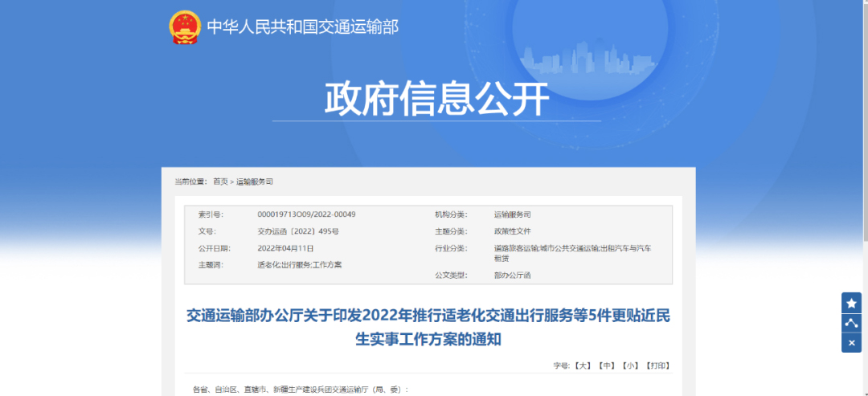Go to 运输服务司 in breadcrumb
The image size is (868, 396).
coord(255,182)
